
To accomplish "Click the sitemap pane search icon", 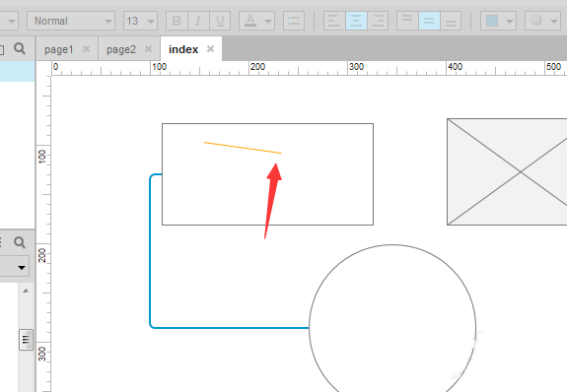I will click(20, 48).
